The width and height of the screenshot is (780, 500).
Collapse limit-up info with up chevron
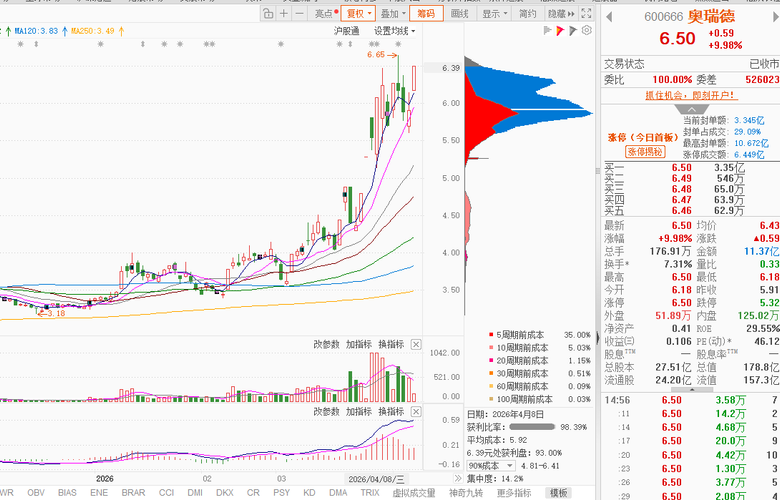[x=691, y=109]
